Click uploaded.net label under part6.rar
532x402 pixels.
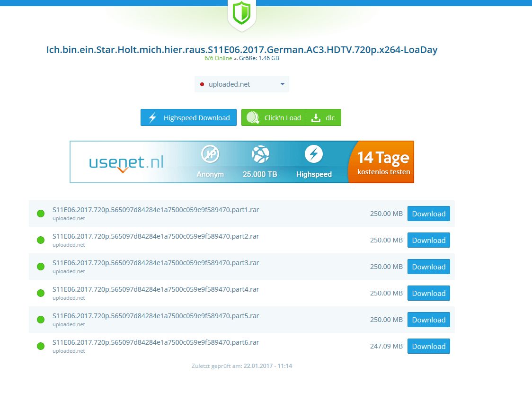(69, 351)
